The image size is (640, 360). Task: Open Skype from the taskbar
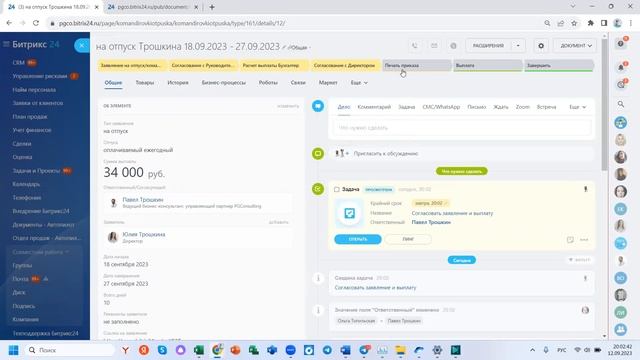click(x=162, y=350)
